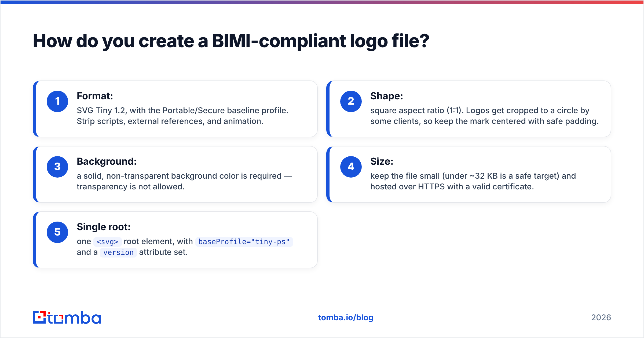
Task: Click the 2026 year text
Action: 601,318
